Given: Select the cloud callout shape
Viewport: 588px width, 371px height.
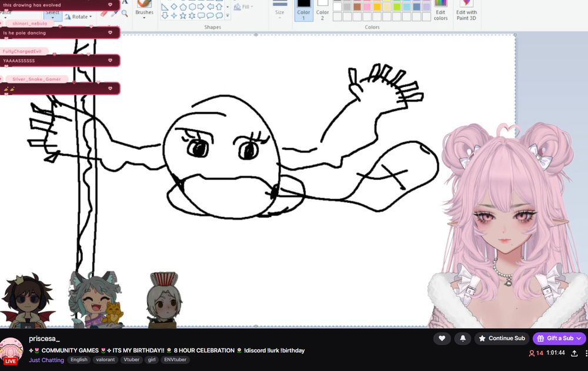Looking at the screenshot, I should pos(219,15).
